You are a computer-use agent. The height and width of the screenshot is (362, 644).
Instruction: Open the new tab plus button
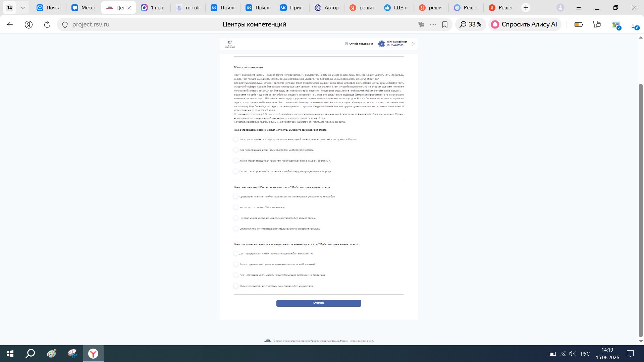[526, 7]
